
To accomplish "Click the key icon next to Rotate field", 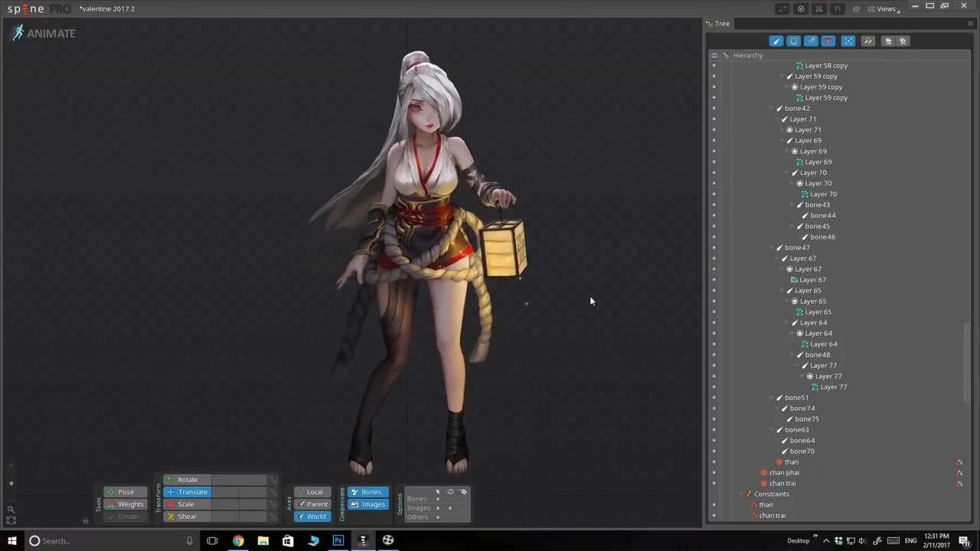I will 272,480.
